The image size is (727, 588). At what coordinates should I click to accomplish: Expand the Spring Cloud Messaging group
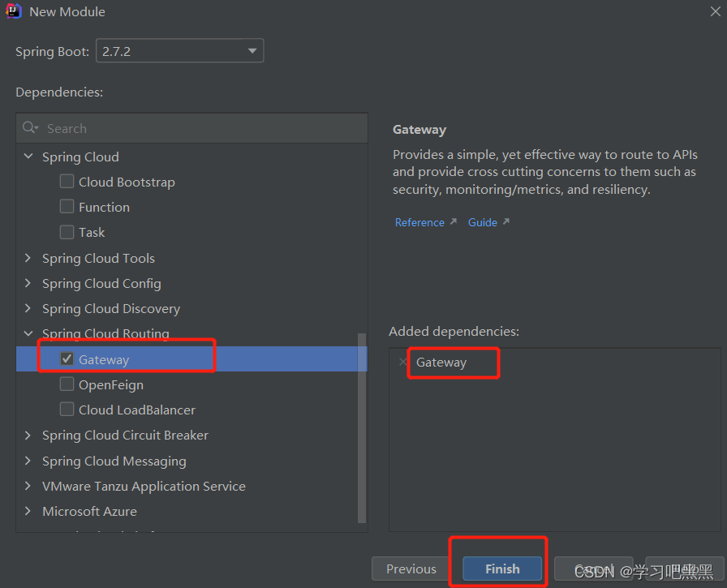(28, 461)
